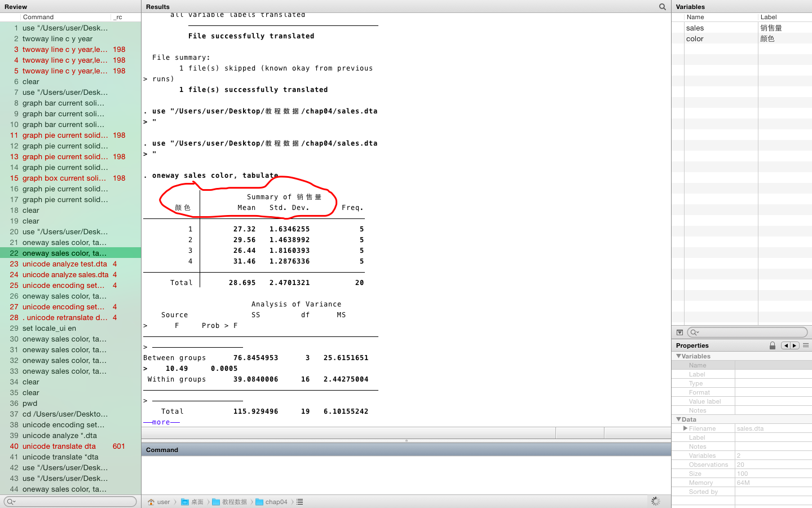Select the 'sales' variable in Variables list
Screen dimensions: 812x508
[695, 28]
